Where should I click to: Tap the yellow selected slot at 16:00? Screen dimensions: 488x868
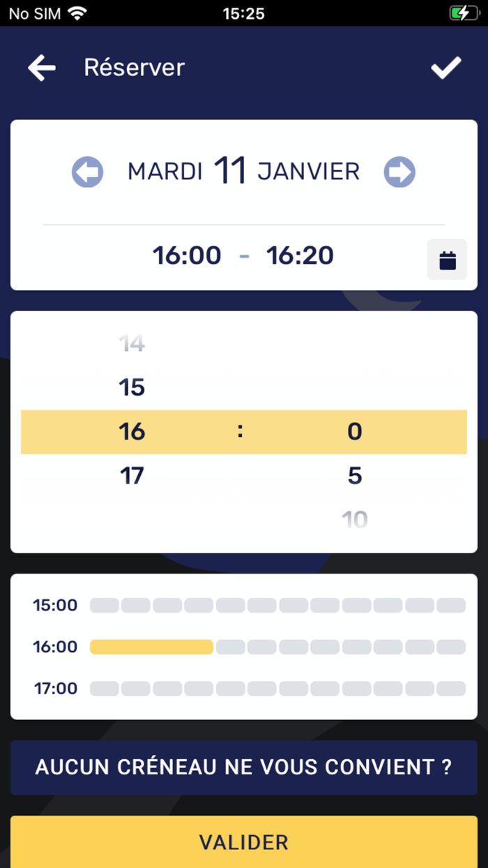pos(151,647)
